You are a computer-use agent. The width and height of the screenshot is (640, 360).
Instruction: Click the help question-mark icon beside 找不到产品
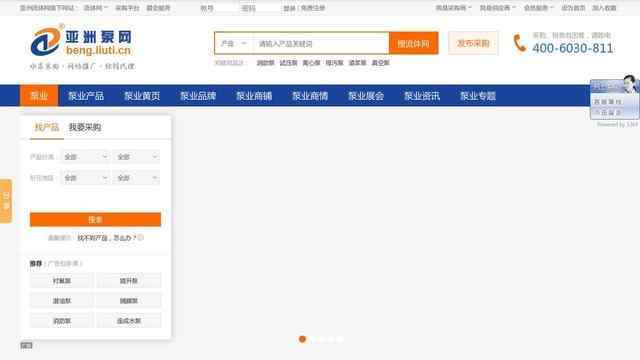(140, 238)
